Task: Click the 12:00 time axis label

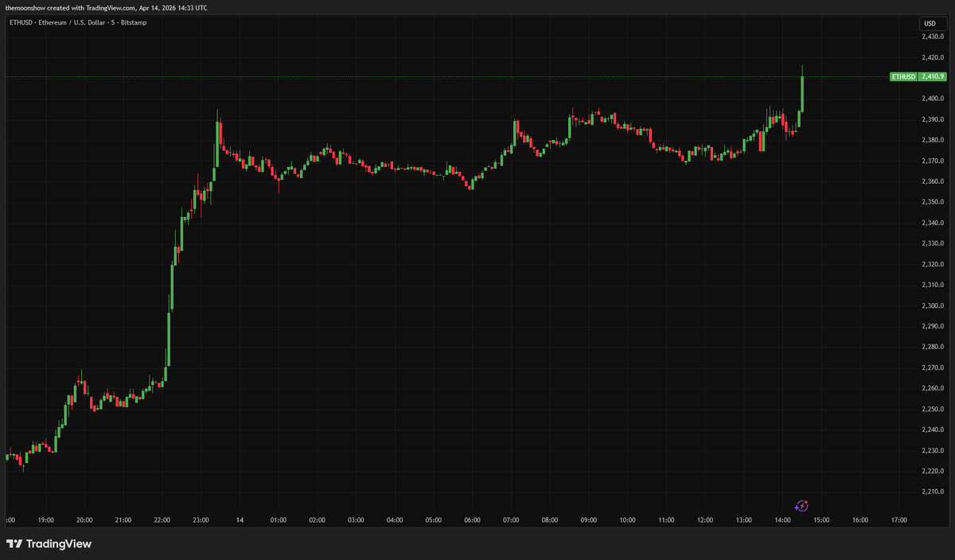Action: [x=705, y=520]
